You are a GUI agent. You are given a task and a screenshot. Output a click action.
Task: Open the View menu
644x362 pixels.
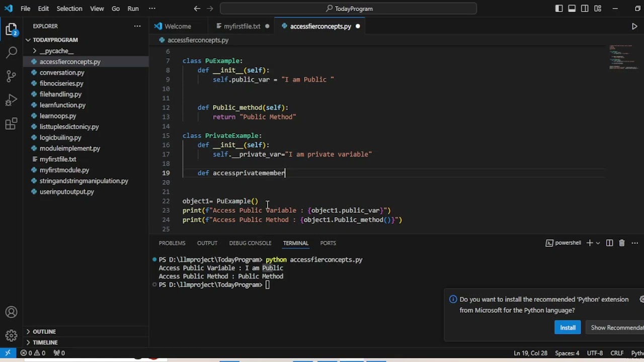click(97, 9)
